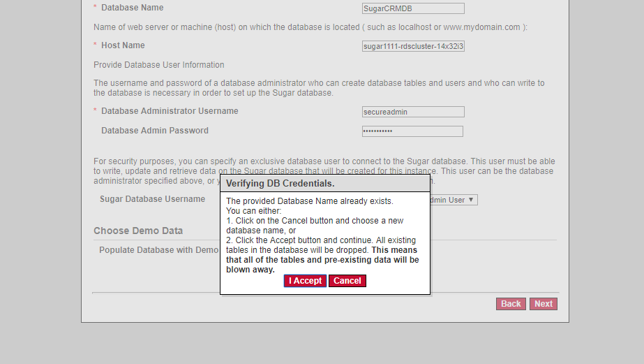Cancel the DB credentials verification dialog
This screenshot has width=644, height=364.
(347, 281)
